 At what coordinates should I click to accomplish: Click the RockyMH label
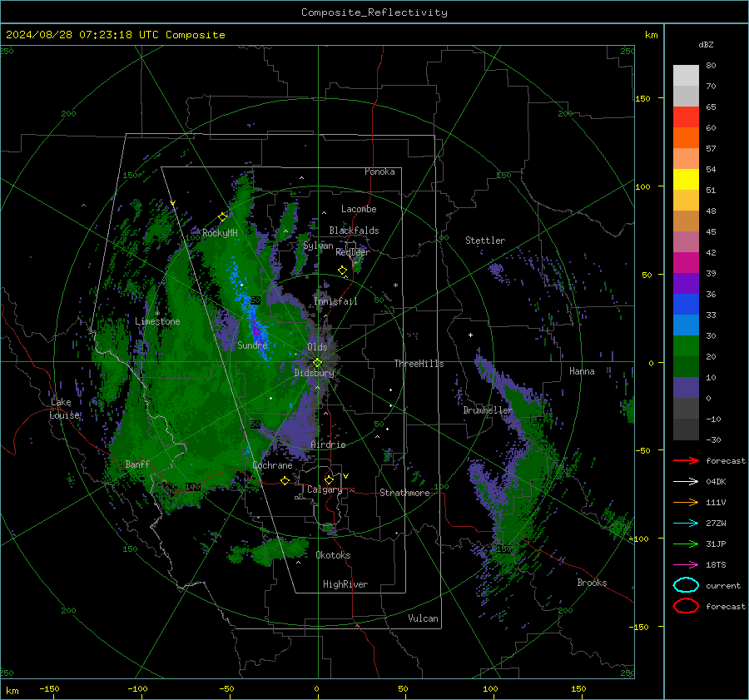point(220,233)
